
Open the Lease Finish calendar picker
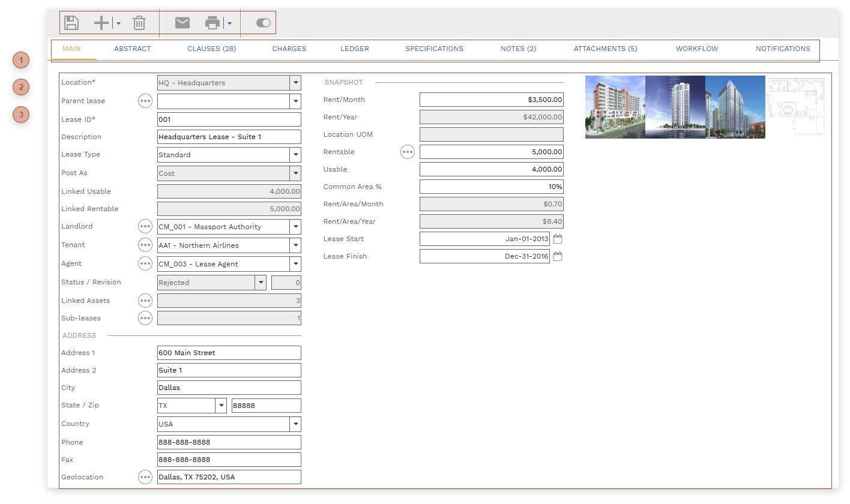tap(558, 256)
